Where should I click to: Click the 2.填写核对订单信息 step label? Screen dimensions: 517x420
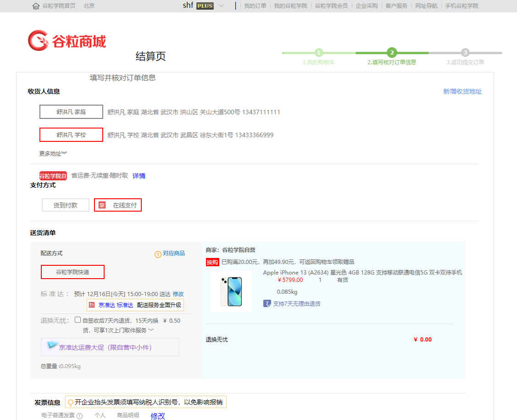tap(392, 62)
